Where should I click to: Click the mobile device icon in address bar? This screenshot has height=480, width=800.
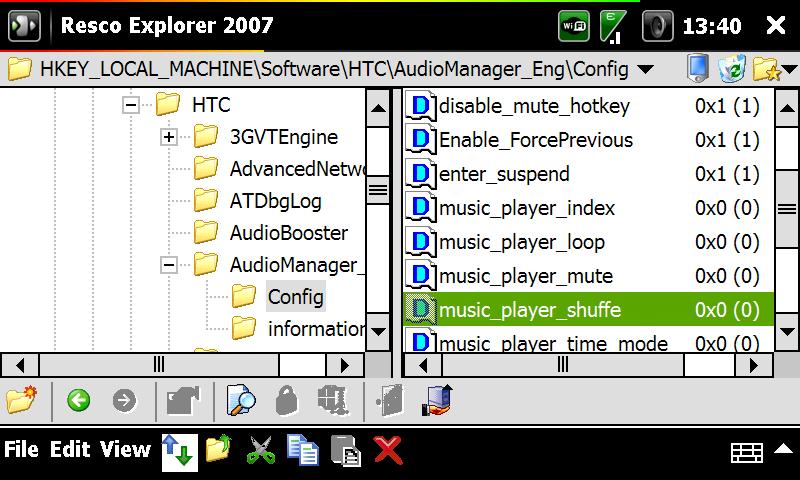coord(697,68)
